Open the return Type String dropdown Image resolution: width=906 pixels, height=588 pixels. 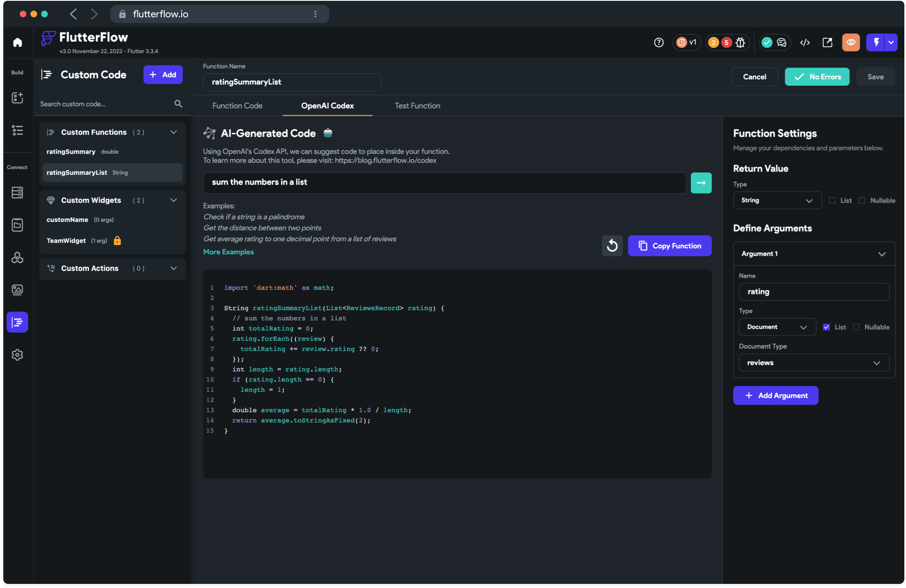(x=777, y=201)
